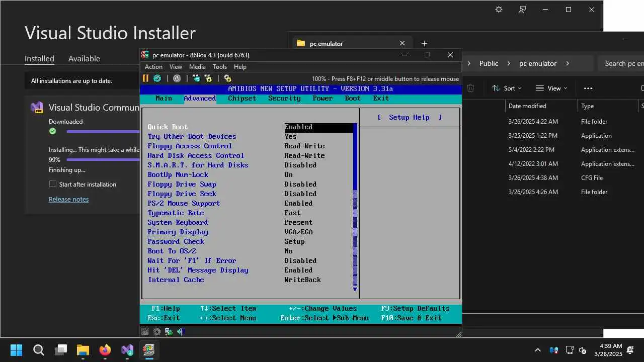The width and height of the screenshot is (644, 362).
Task: Select the PS/2 Mouse Support option
Action: [x=184, y=203]
